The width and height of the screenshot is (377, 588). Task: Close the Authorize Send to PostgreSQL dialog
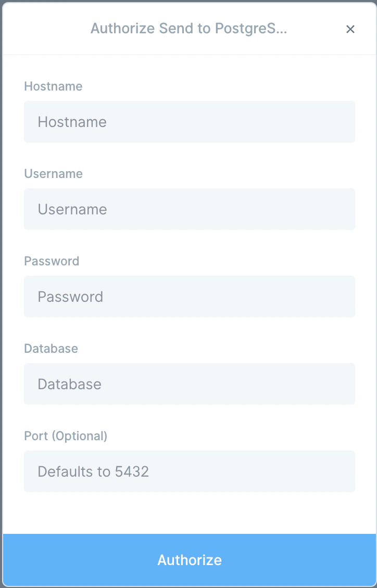pos(350,29)
